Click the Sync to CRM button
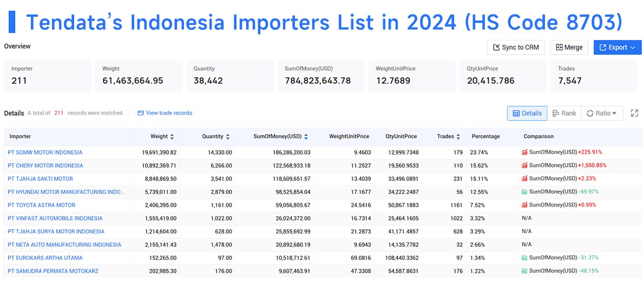Viewport: 644px width, 281px height. [516, 47]
